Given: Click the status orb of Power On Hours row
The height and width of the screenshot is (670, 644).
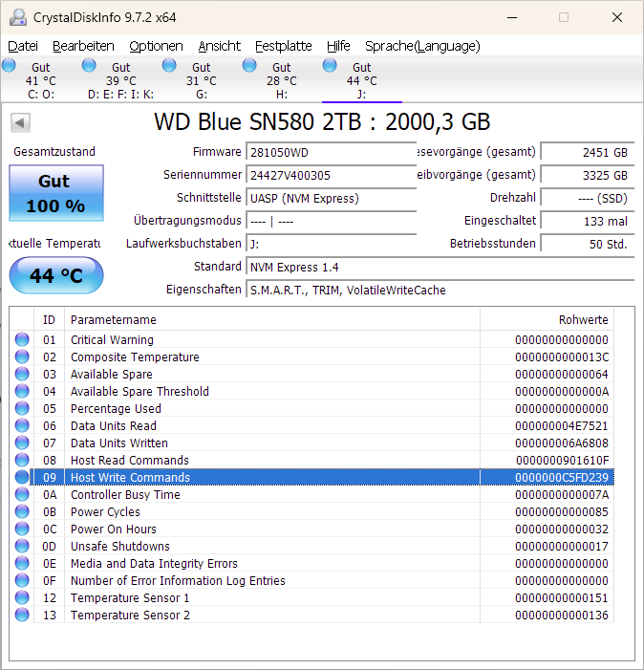Looking at the screenshot, I should (x=22, y=529).
